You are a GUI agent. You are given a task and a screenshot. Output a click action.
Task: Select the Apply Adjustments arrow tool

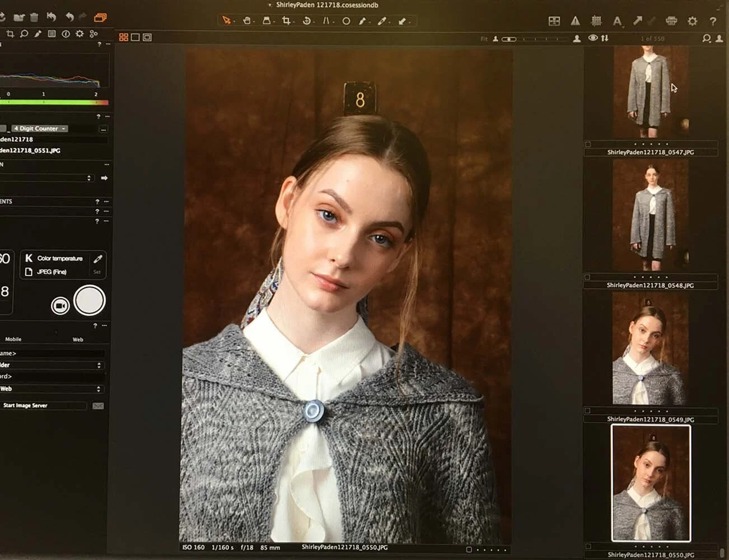coord(402,21)
